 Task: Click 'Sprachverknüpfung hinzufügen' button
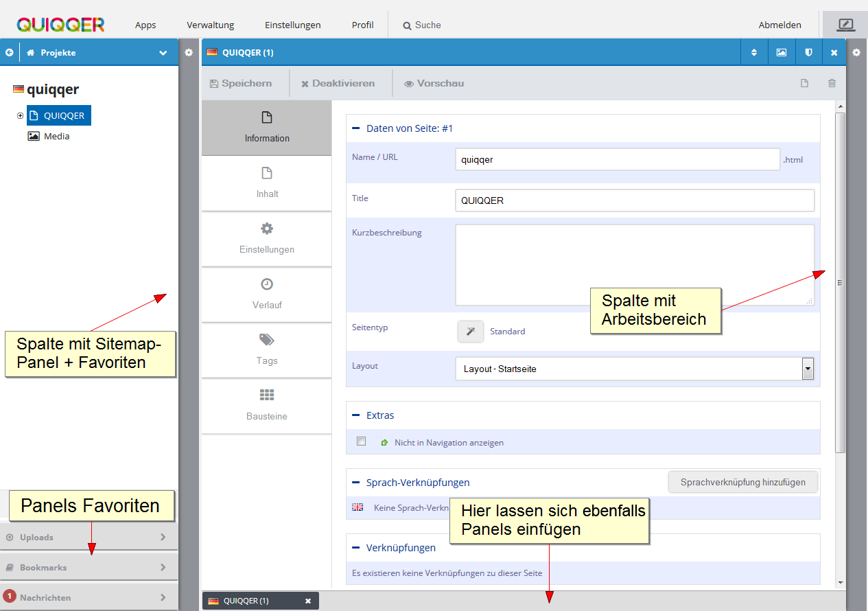pos(743,482)
